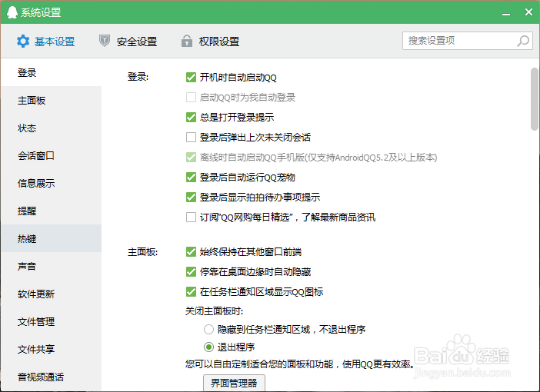Select 隐藏到任务栏通知区域，不退出程序 radio
This screenshot has width=540, height=392.
coord(208,330)
